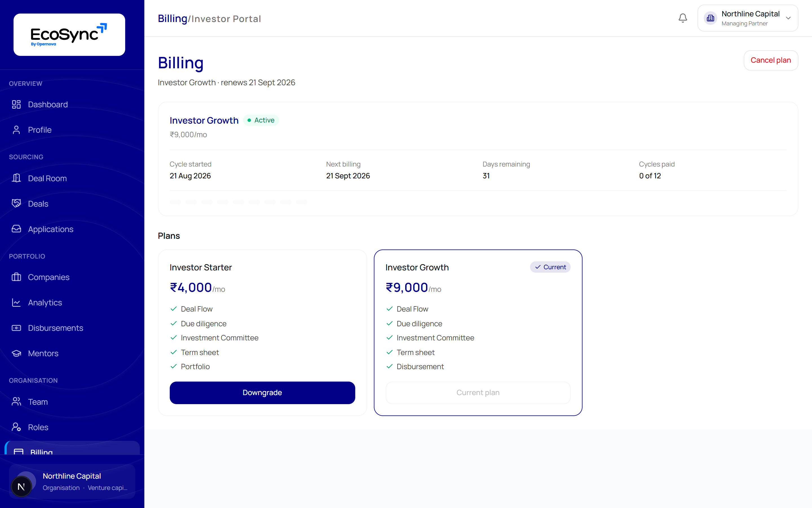Downgrade to Investor Starter plan
The image size is (812, 508).
(x=262, y=392)
